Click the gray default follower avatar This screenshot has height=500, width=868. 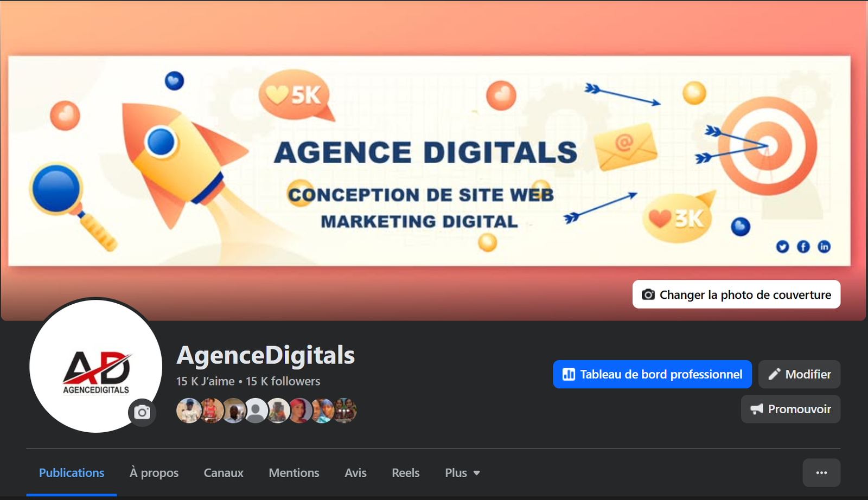[256, 411]
